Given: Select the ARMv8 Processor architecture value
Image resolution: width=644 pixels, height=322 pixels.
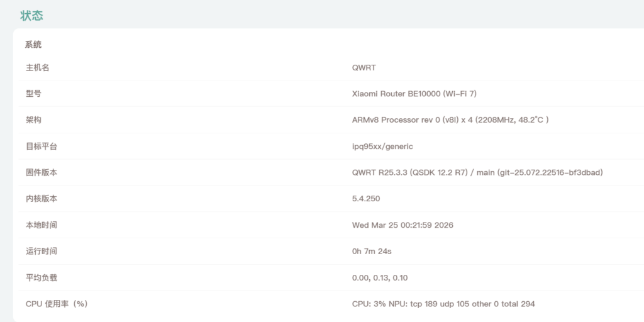Looking at the screenshot, I should coord(450,120).
